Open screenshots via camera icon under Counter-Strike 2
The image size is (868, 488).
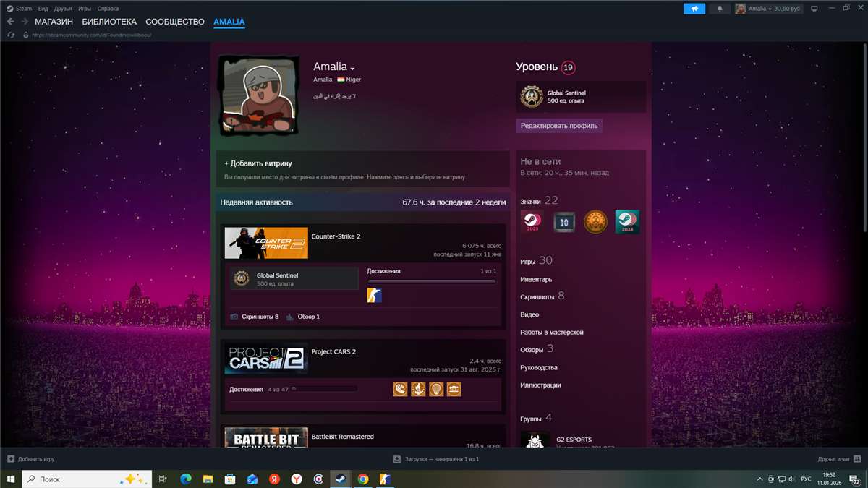[x=233, y=317]
